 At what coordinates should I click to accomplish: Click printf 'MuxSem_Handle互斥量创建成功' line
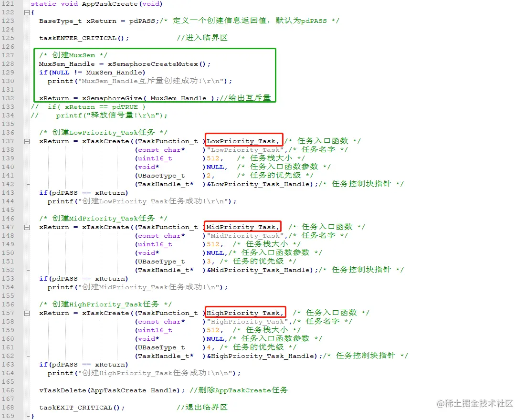click(x=140, y=81)
